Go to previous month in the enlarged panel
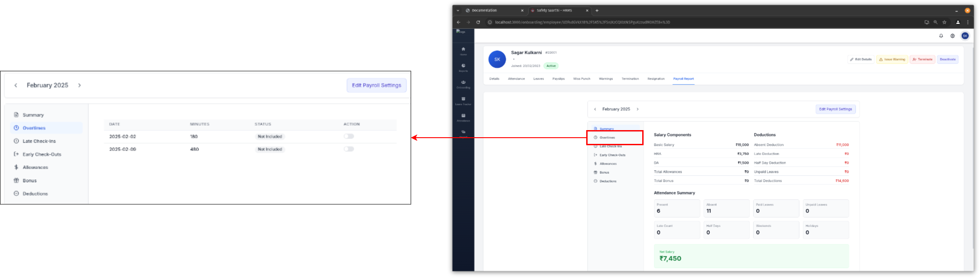980x278 pixels. (x=16, y=85)
